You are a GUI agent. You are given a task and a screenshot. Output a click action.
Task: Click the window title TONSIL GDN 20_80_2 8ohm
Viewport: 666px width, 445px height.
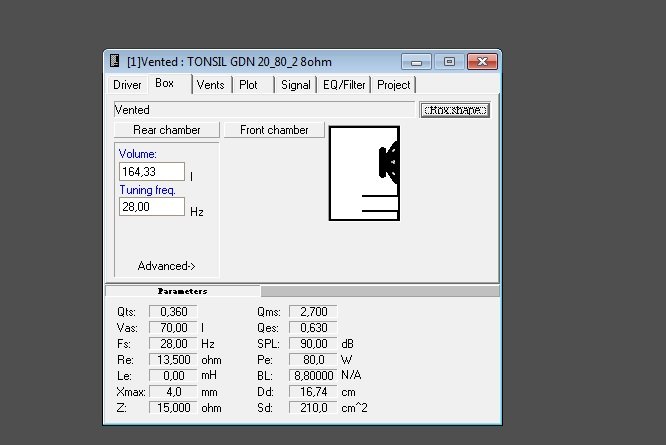259,62
